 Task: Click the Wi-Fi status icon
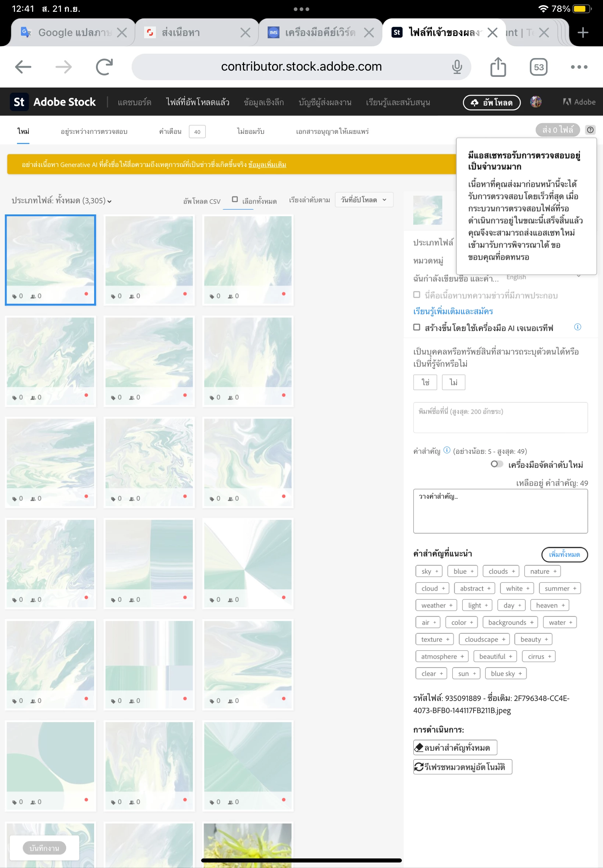click(543, 9)
